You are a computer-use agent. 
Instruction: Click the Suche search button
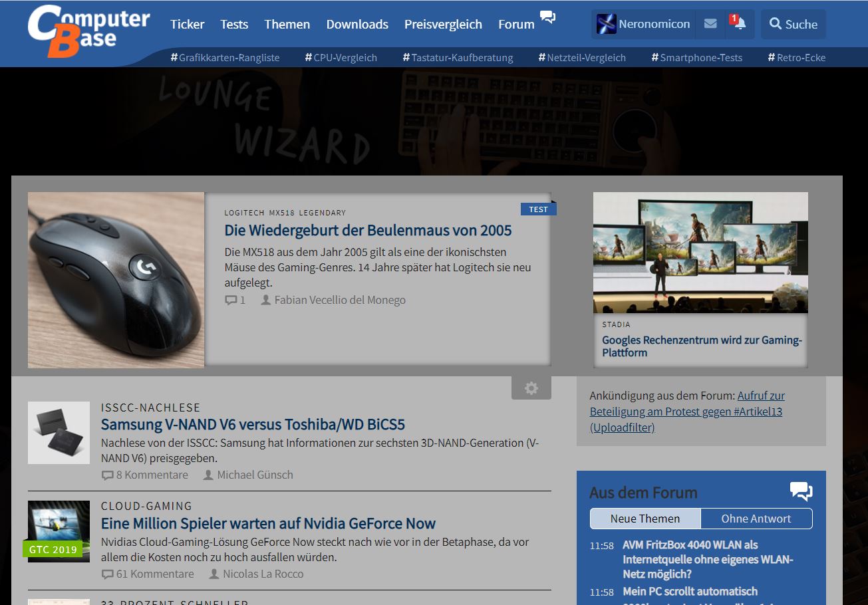click(794, 24)
